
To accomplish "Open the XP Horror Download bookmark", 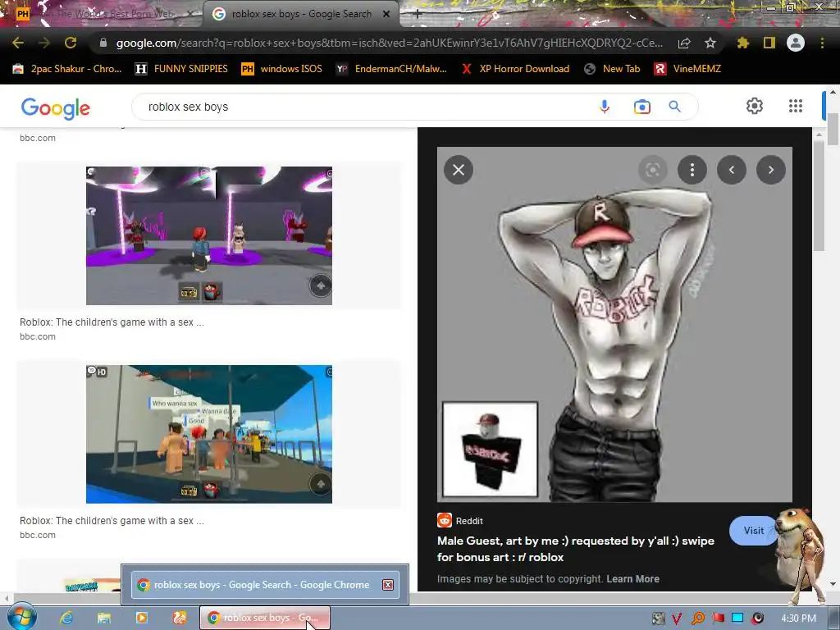I will 515,69.
